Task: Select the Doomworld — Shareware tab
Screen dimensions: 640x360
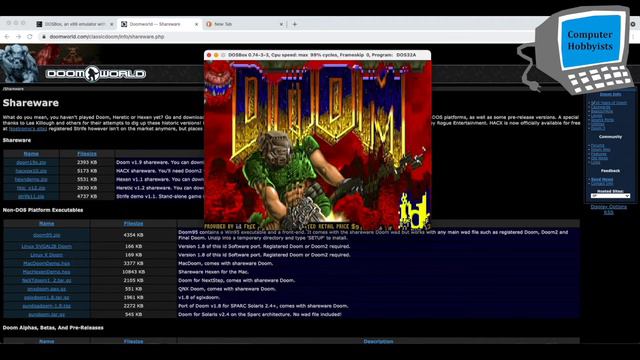Action: (x=159, y=24)
